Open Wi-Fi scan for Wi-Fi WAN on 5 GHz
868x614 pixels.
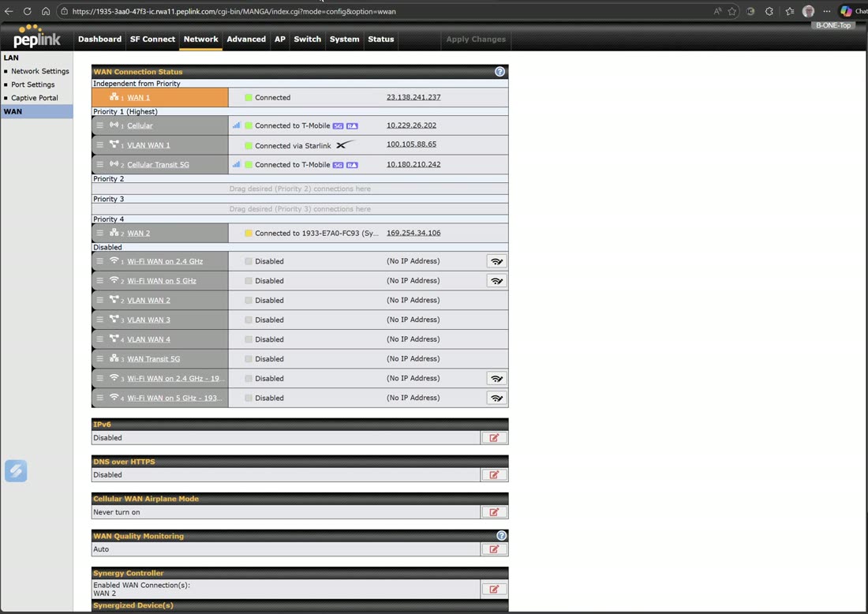point(496,281)
